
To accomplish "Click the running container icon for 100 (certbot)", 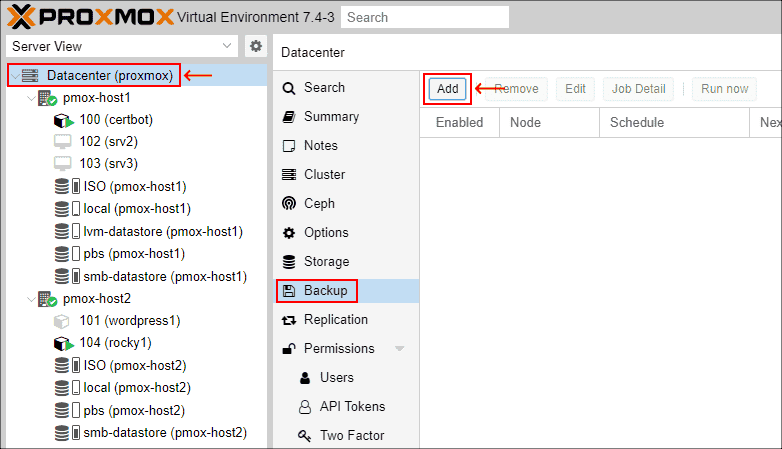I will (63, 120).
